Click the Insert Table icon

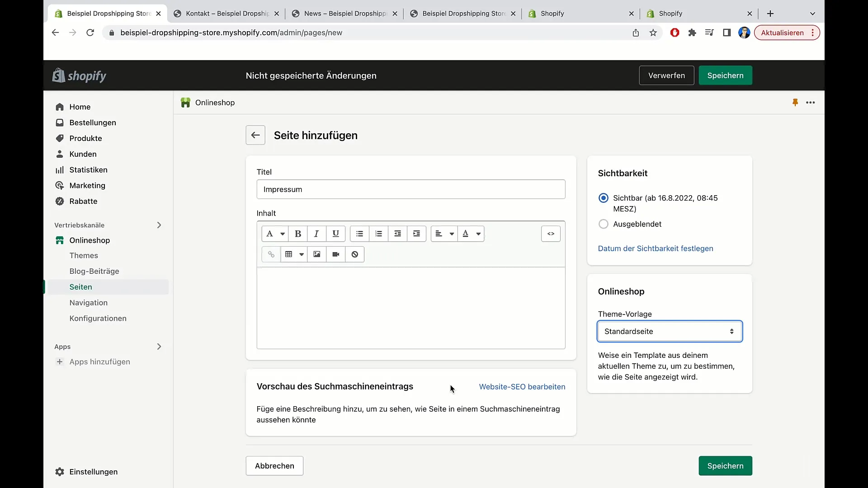click(x=288, y=254)
